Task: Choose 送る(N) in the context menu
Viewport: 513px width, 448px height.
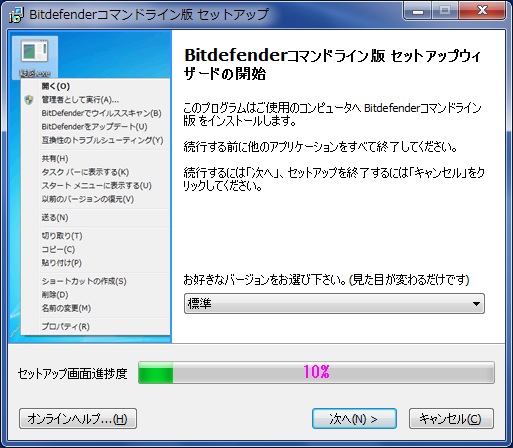Action: tap(55, 218)
